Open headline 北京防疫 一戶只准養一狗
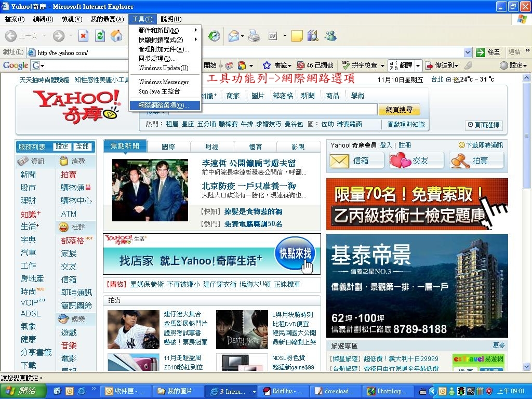Image resolution: width=532 pixels, height=399 pixels. point(249,186)
